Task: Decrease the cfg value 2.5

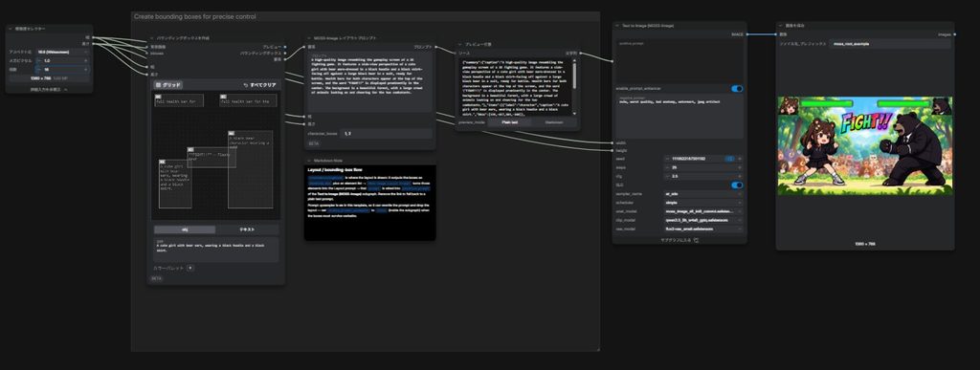Action: click(x=667, y=177)
